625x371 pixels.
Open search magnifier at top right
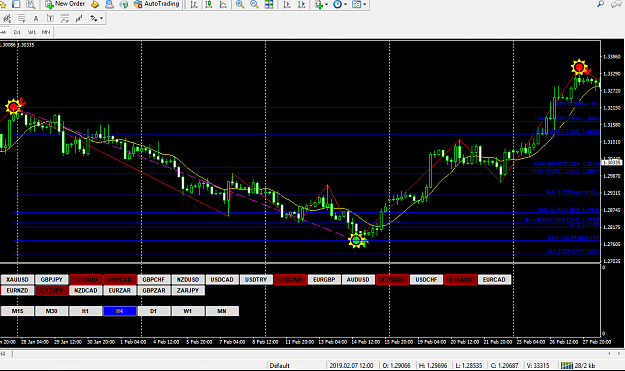click(x=600, y=4)
